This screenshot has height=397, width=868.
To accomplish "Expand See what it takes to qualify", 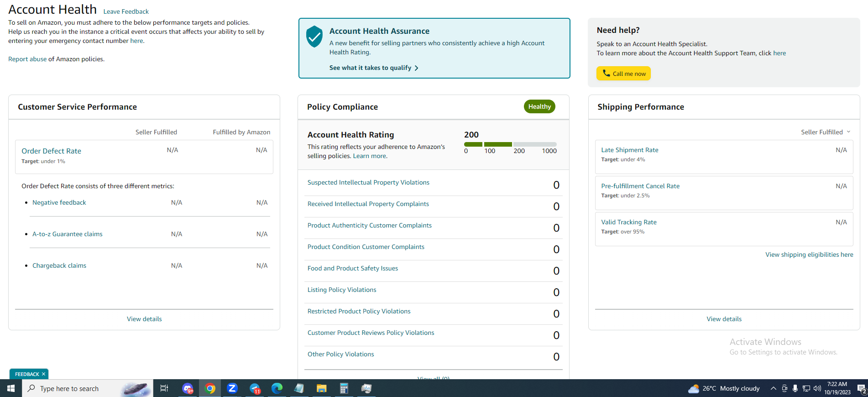I will (374, 68).
